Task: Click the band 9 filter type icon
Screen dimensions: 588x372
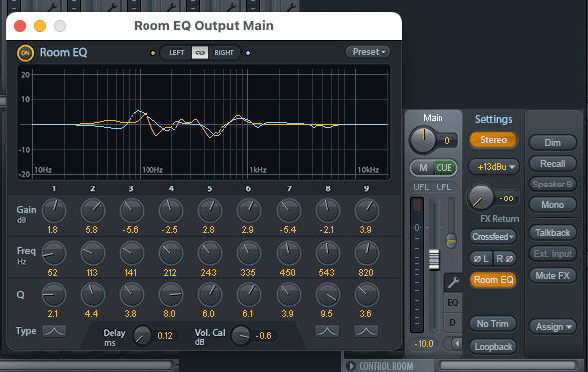Action: pyautogui.click(x=366, y=331)
